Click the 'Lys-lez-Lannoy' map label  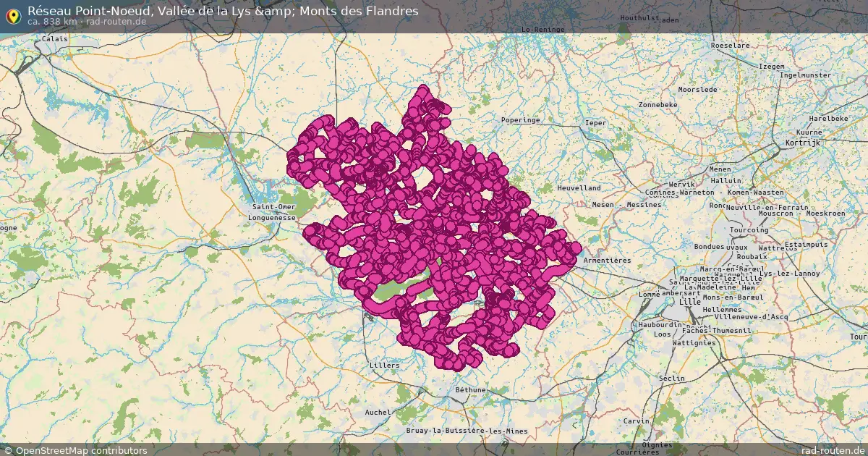(x=790, y=274)
